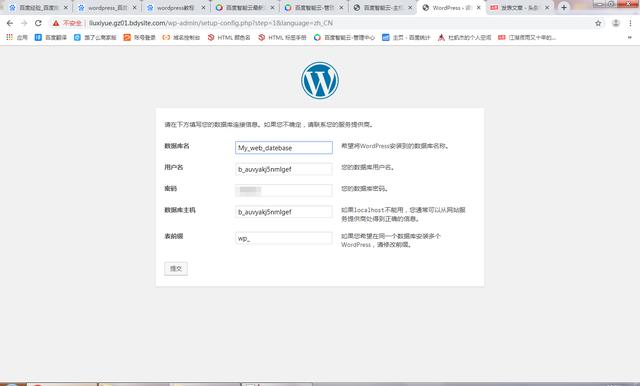The width and height of the screenshot is (640, 386).
Task: Focus the database name field My_web_datebase
Action: (x=284, y=148)
